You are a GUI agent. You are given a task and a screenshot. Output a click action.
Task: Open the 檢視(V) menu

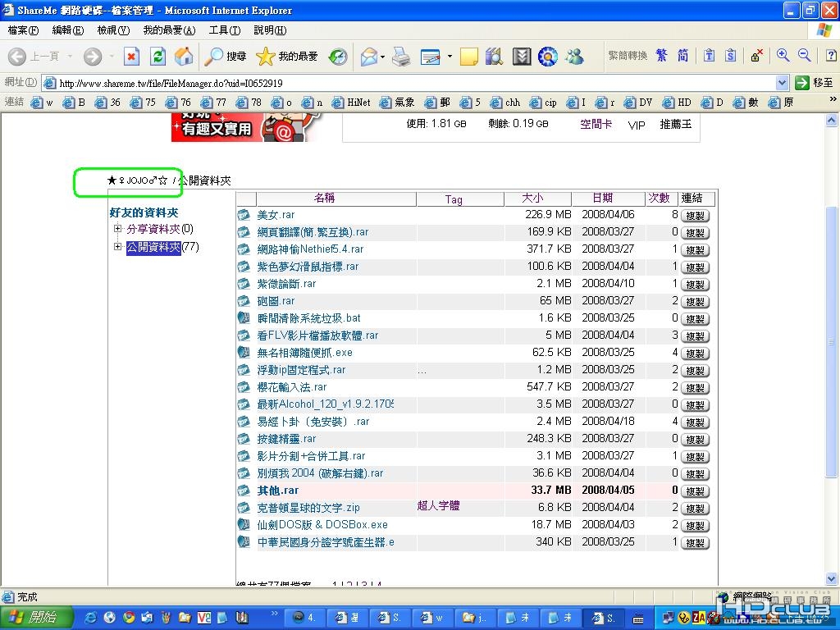point(113,30)
